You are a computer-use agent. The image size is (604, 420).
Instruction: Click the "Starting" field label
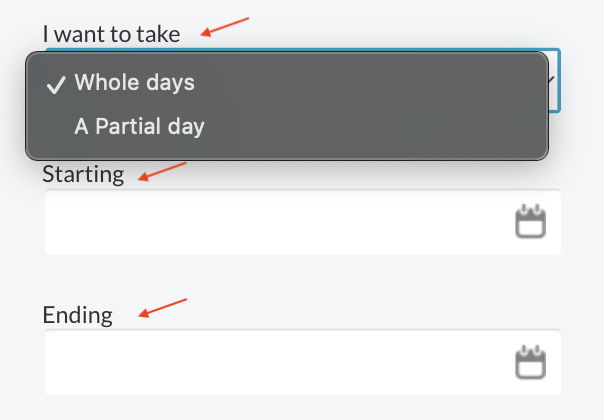pos(83,175)
